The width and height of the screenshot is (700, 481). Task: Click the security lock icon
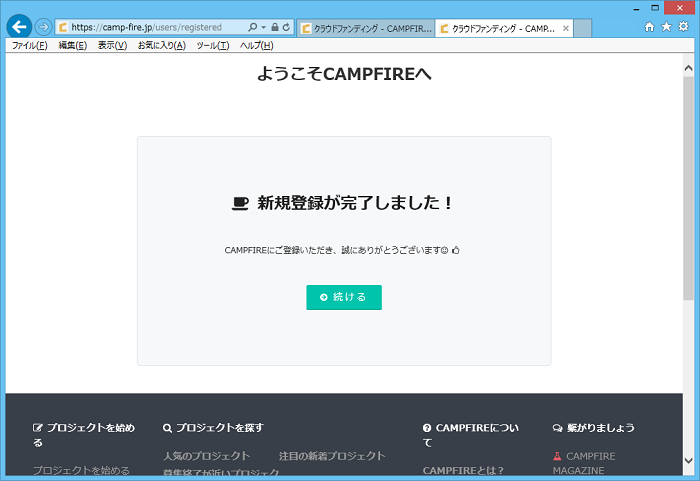[x=275, y=27]
